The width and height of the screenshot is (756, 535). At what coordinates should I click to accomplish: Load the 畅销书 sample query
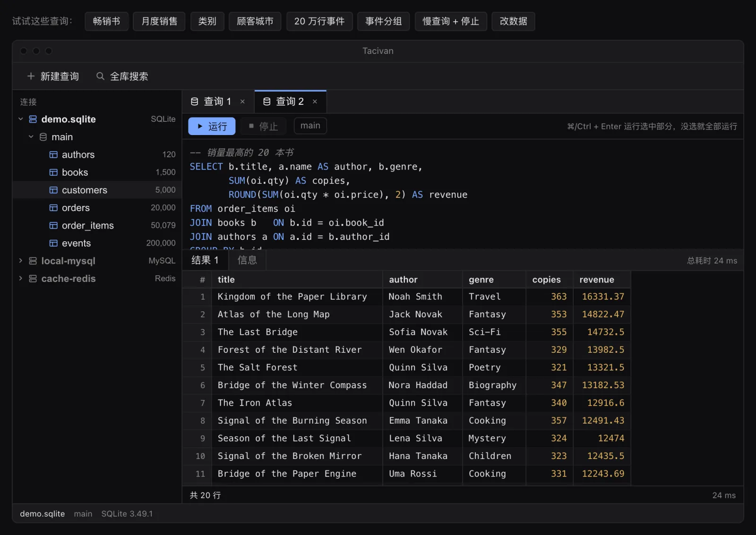tap(106, 21)
